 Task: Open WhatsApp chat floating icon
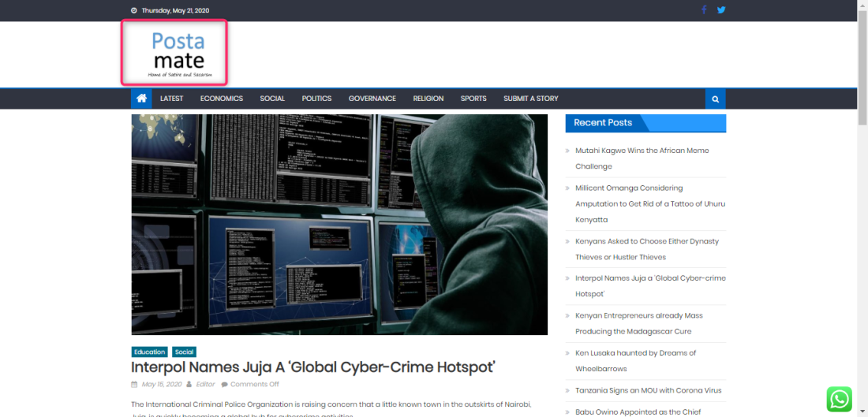[x=840, y=400]
